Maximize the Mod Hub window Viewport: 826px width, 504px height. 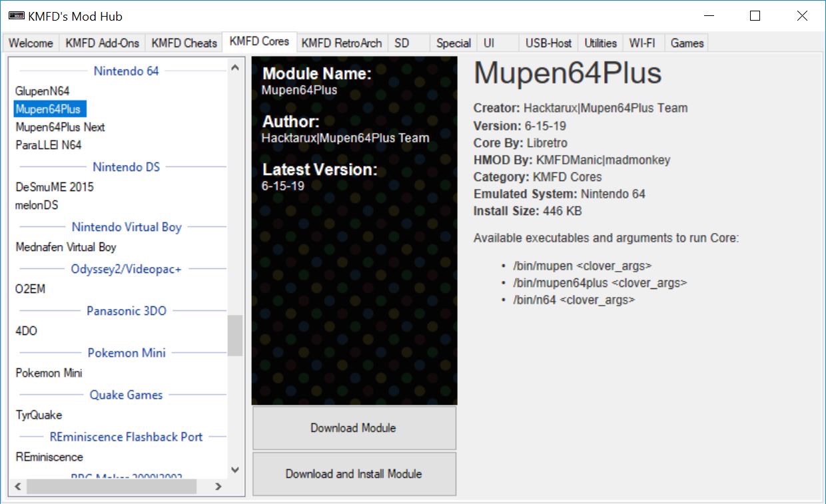click(x=755, y=16)
